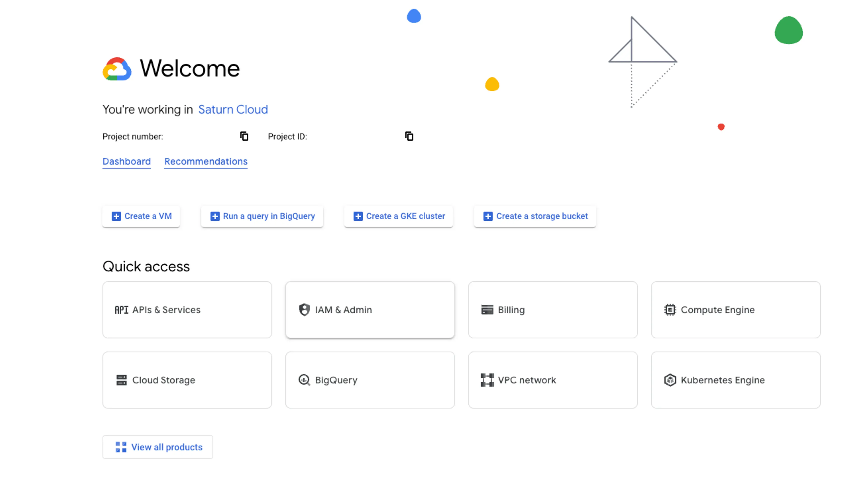
Task: Click the Create a VM label
Action: [148, 216]
